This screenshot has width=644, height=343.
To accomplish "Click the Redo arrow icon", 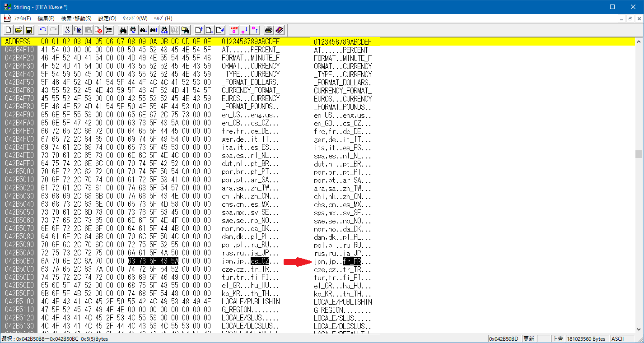I will coord(53,30).
